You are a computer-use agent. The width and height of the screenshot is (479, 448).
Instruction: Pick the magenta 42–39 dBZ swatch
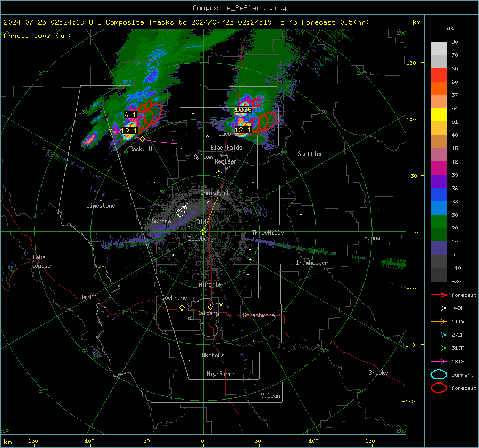(x=439, y=168)
